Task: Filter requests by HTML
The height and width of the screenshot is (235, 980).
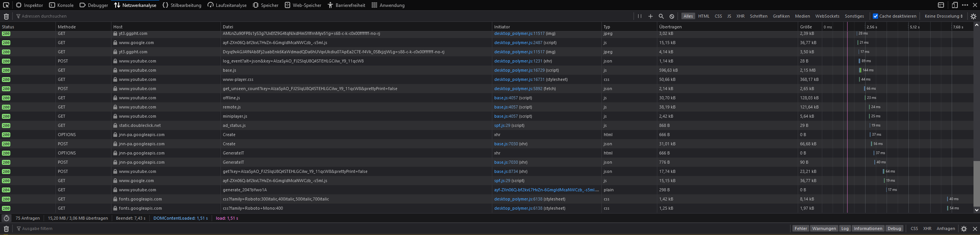Action: pos(704,16)
